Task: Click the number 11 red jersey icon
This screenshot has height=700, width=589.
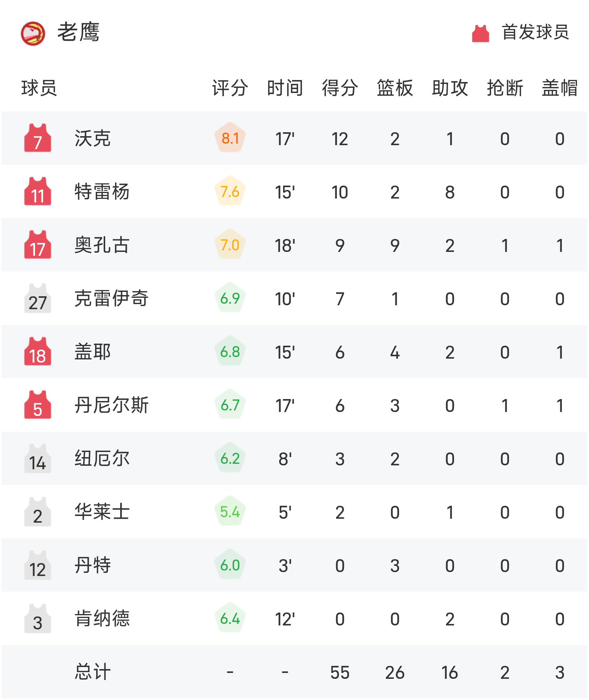Action: pyautogui.click(x=38, y=192)
